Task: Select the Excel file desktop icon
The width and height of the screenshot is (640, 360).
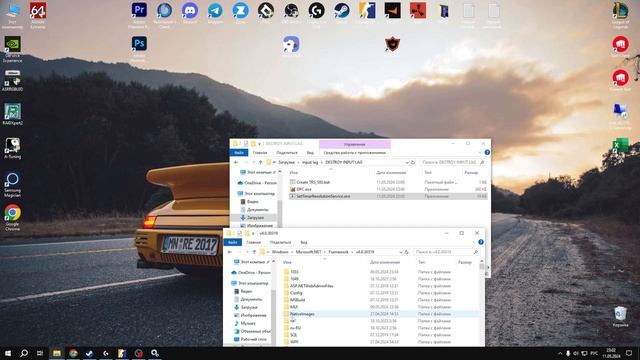Action: (620, 146)
